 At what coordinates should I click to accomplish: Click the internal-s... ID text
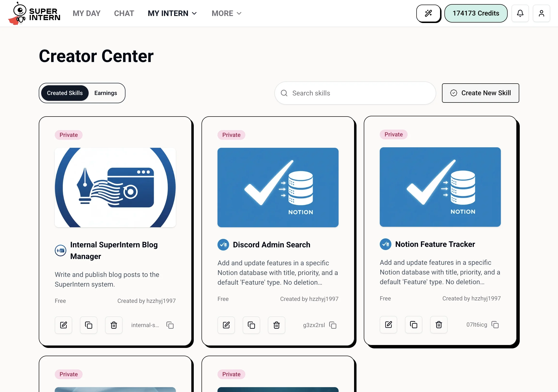coord(145,325)
